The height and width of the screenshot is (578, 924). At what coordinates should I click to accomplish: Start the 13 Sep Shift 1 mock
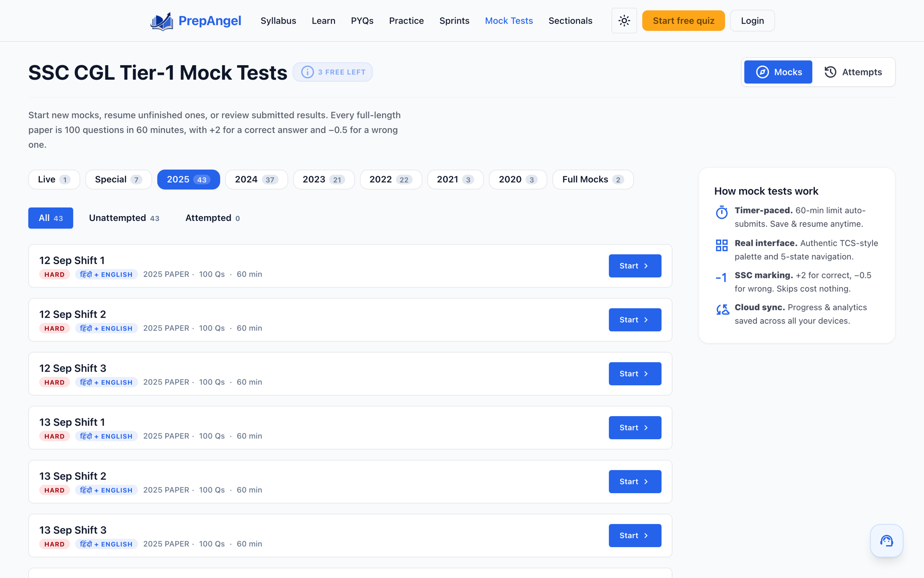tap(635, 428)
